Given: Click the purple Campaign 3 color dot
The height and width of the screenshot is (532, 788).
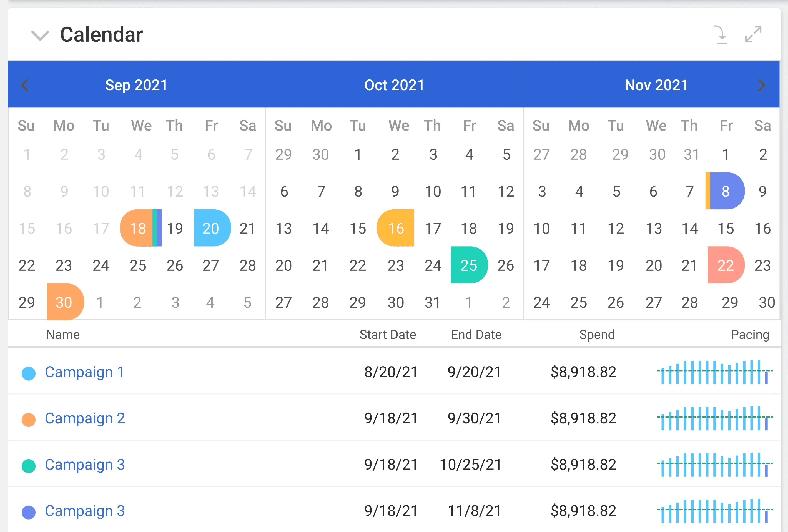Looking at the screenshot, I should pyautogui.click(x=29, y=512).
